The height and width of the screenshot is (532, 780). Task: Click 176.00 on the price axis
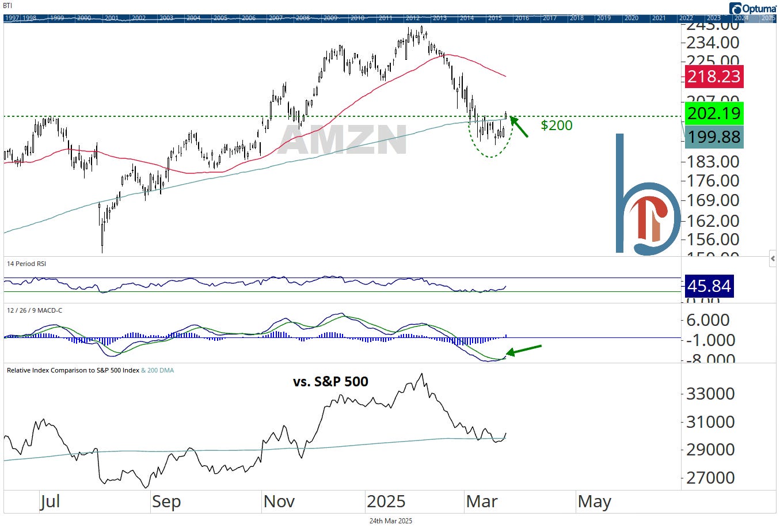713,181
